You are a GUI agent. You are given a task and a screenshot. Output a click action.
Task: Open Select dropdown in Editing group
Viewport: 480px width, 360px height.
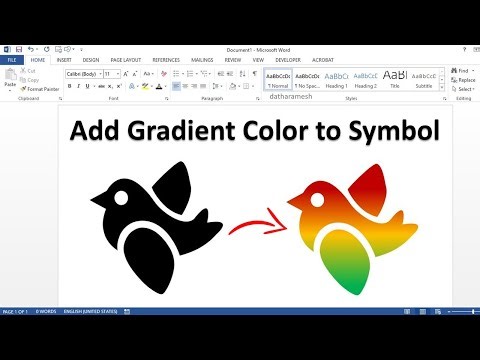(463, 89)
